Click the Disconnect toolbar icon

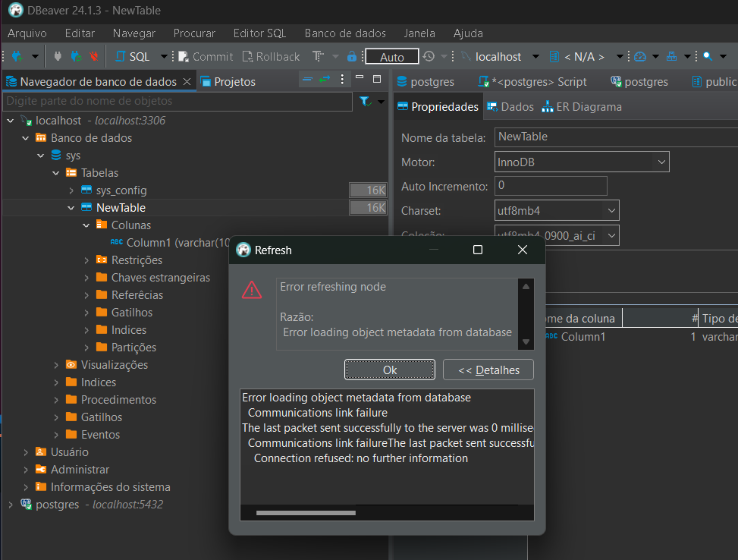pyautogui.click(x=93, y=56)
